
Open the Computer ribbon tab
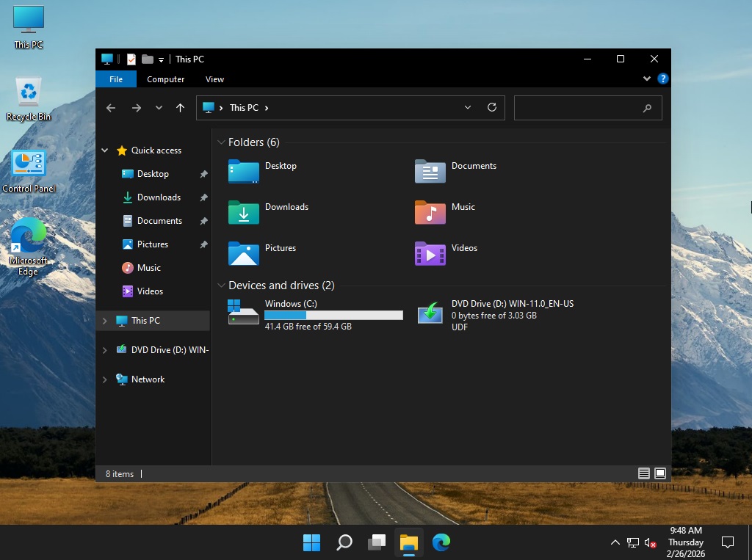coord(165,79)
